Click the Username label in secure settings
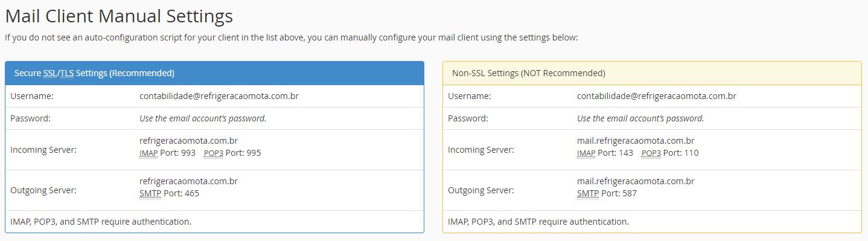 pos(32,96)
